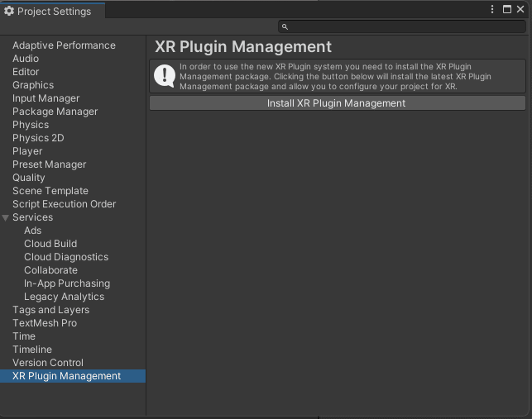
Task: Collapse the Services tree section
Action: click(x=6, y=217)
